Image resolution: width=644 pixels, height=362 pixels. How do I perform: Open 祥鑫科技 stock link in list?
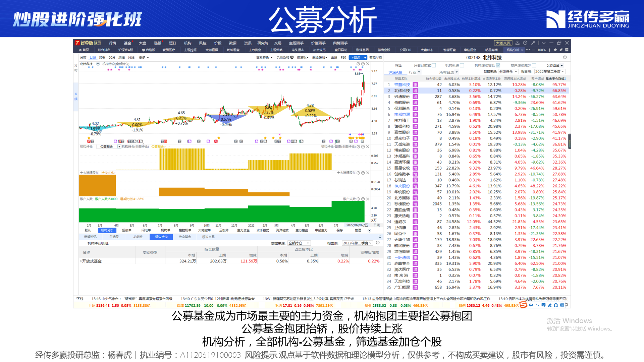tap(402, 85)
